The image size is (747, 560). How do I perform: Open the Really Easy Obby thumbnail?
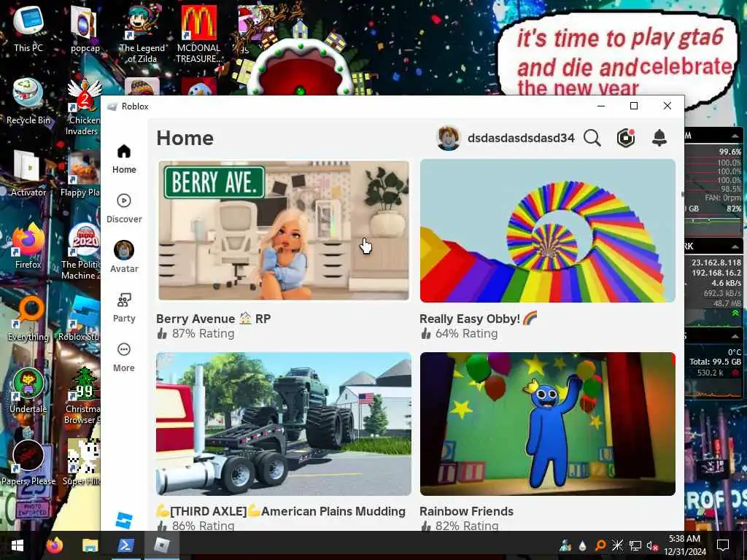(547, 230)
